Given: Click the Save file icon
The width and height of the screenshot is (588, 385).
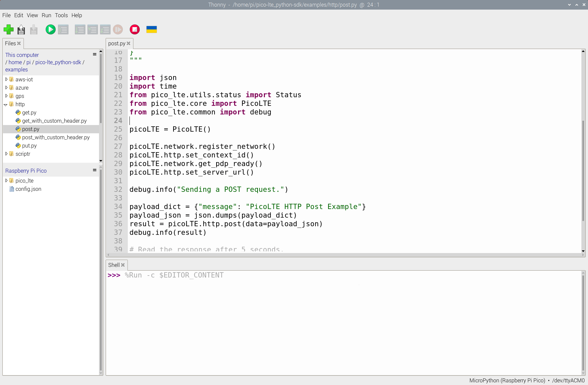Looking at the screenshot, I should click(34, 29).
